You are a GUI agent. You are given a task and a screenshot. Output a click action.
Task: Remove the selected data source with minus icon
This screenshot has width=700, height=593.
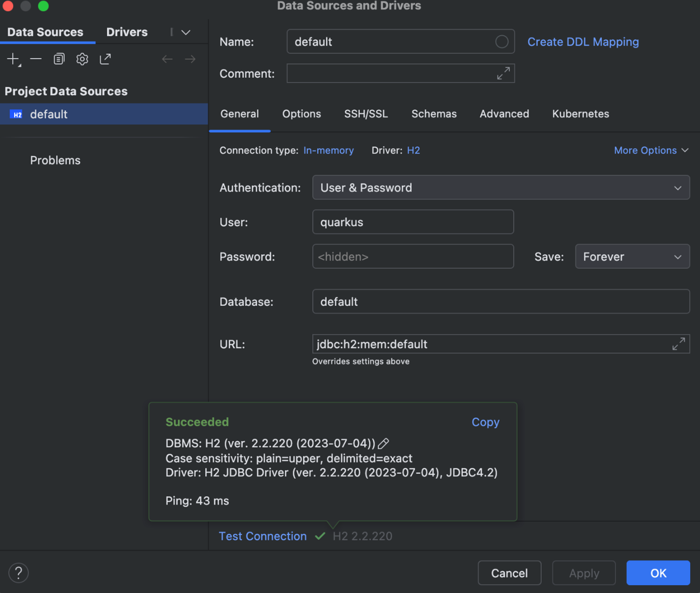36,59
